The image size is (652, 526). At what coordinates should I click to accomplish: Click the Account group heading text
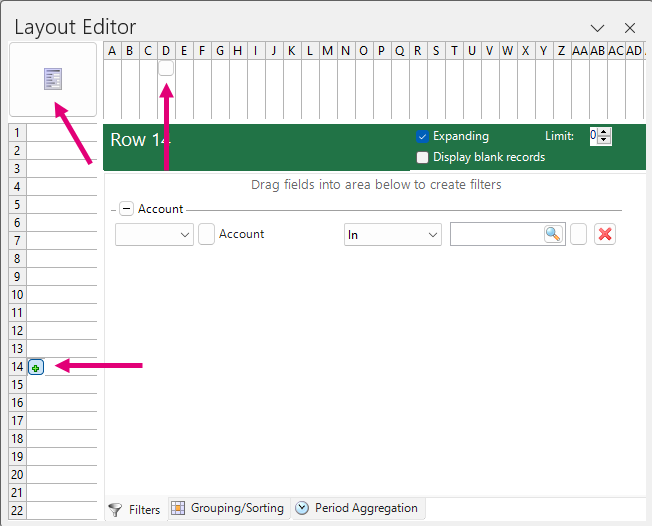coord(161,209)
